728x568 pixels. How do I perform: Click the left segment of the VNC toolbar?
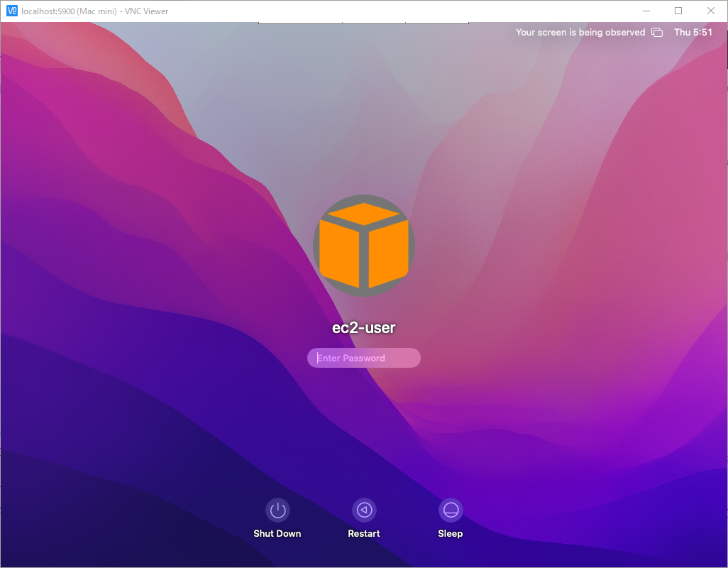click(x=300, y=23)
